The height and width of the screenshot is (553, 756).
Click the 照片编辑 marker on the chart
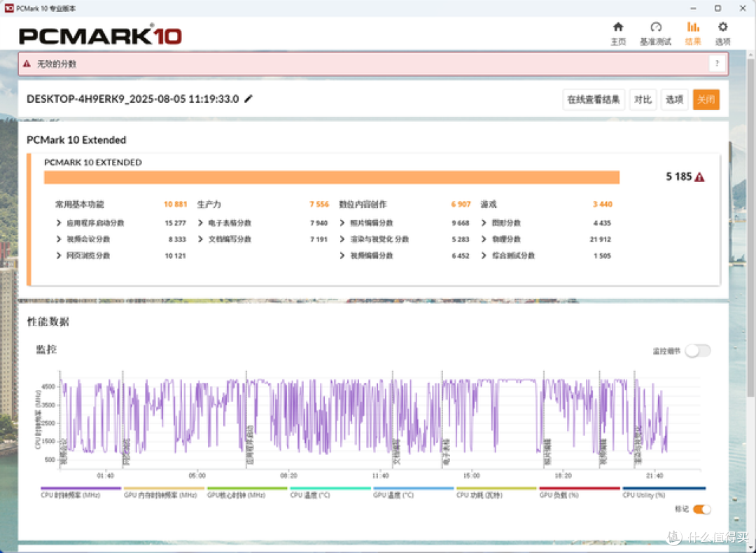tap(547, 451)
